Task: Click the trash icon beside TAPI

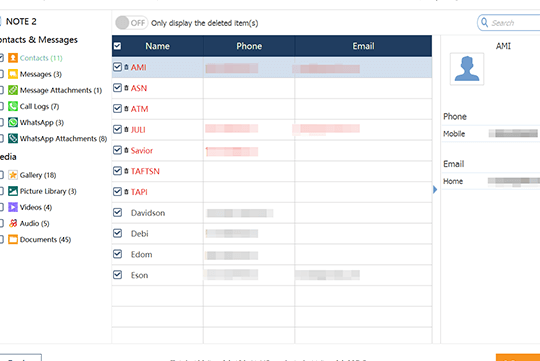Action: point(126,192)
